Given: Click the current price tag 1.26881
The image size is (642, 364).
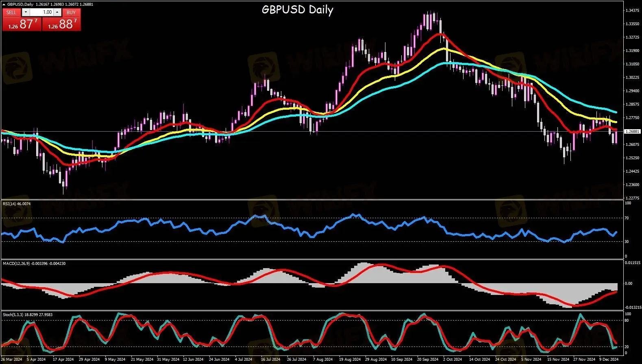Looking at the screenshot, I should click(633, 131).
